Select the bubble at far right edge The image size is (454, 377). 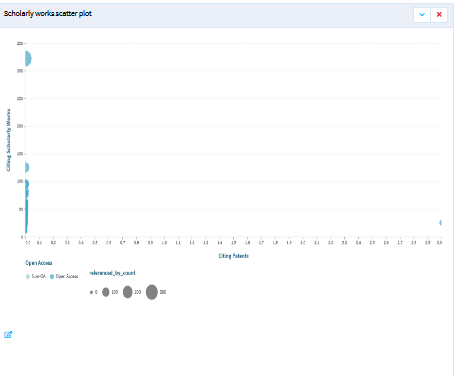[441, 223]
